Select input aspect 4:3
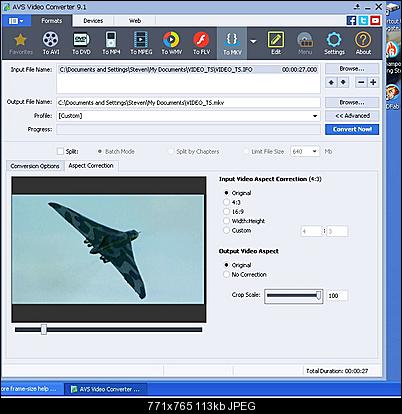The height and width of the screenshot is (414, 402). pos(226,202)
